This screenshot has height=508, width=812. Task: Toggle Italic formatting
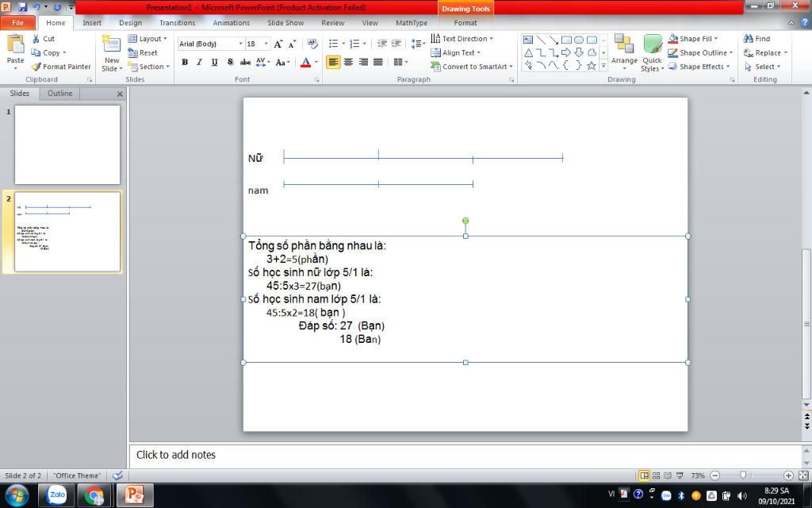tap(199, 62)
